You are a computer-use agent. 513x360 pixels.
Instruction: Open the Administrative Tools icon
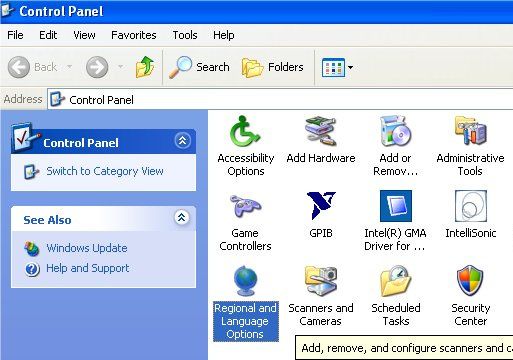(470, 131)
